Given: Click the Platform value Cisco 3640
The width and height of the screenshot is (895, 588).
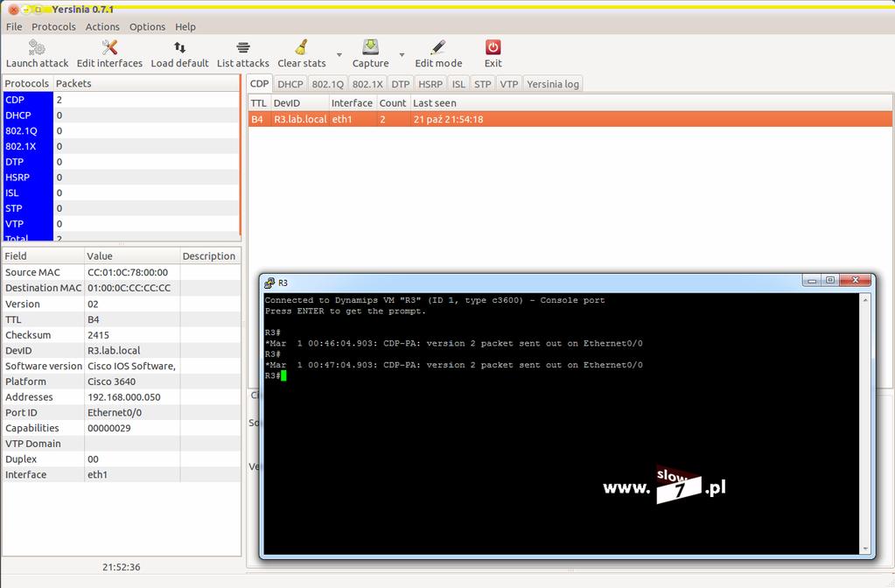Looking at the screenshot, I should 111,381.
